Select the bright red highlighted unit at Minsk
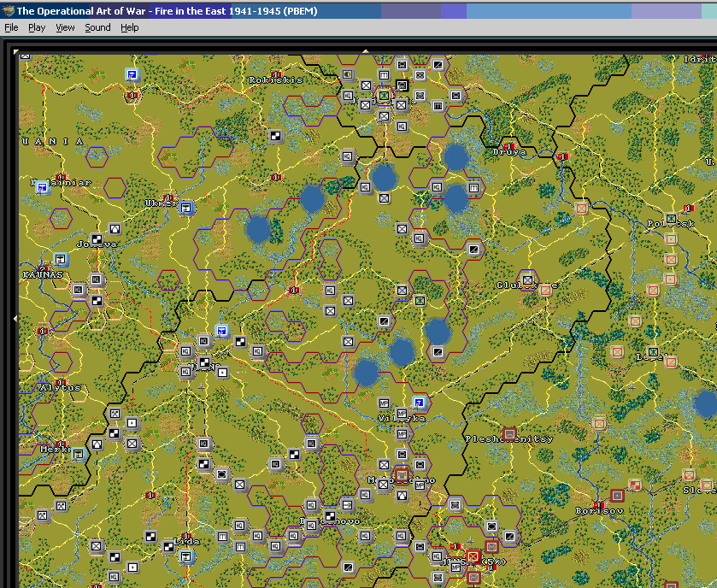The width and height of the screenshot is (717, 588). point(473,557)
